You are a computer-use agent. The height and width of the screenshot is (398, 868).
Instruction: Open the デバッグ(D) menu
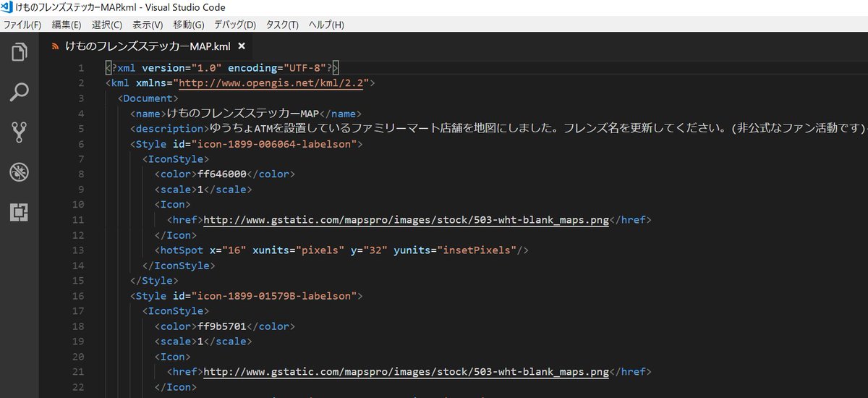pos(235,25)
